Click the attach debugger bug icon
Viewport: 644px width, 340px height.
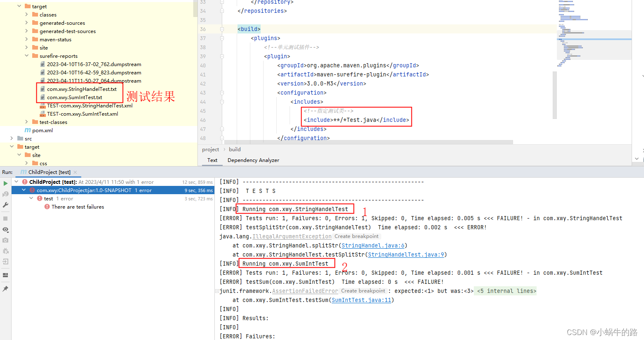tap(5, 251)
